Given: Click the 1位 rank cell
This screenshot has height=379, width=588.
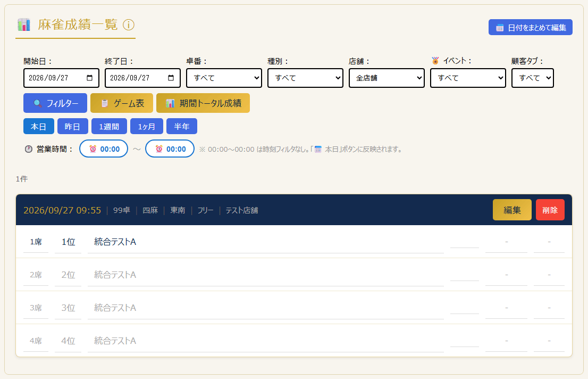Looking at the screenshot, I should (68, 242).
